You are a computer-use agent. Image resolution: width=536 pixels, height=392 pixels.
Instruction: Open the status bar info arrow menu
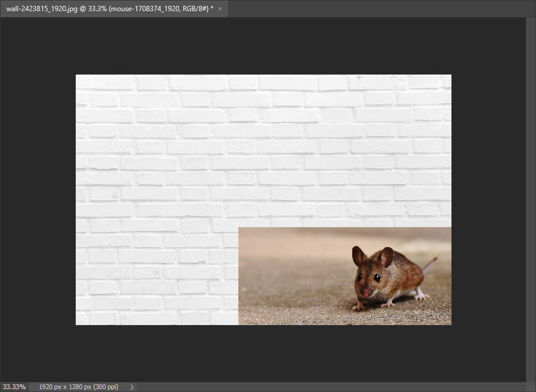[x=132, y=387]
